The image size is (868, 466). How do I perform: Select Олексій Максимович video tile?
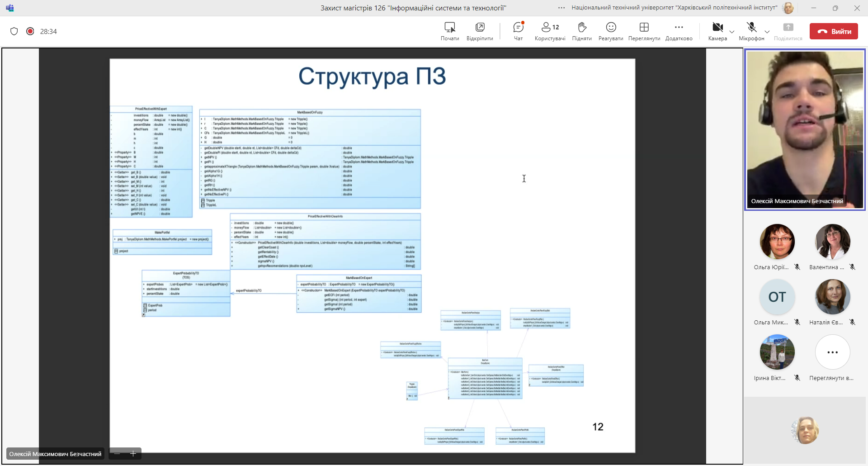[805, 129]
